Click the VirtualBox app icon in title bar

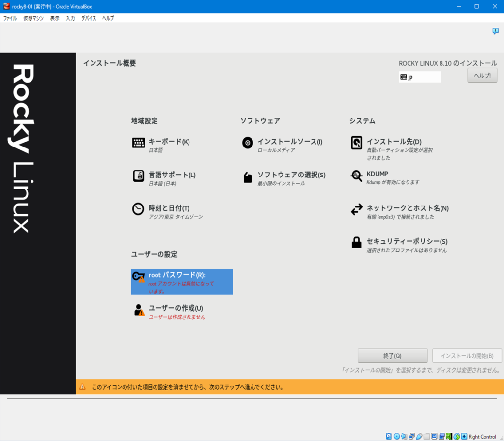click(6, 6)
